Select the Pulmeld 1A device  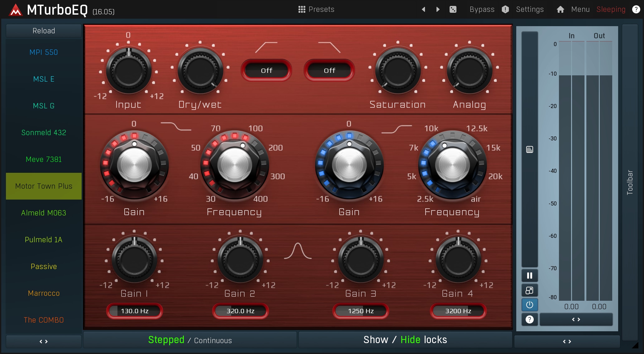pyautogui.click(x=44, y=240)
